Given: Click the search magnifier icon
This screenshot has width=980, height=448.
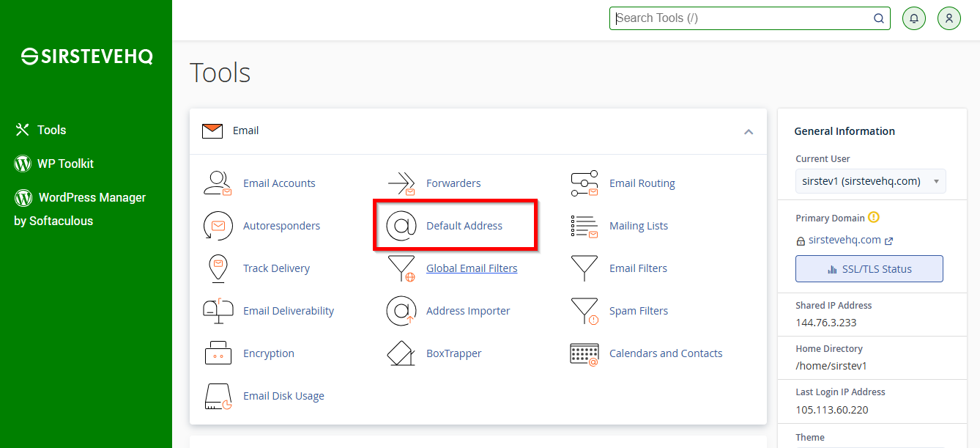Looking at the screenshot, I should pos(879,18).
